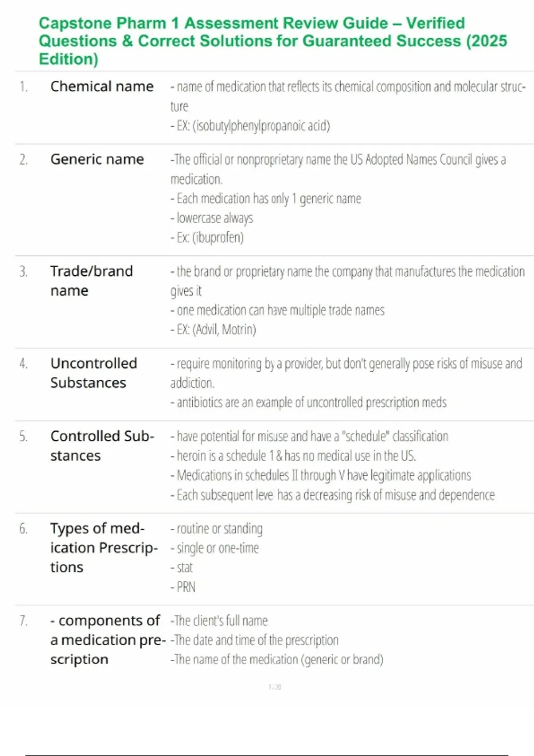Click the 'heroin is a schedule 1' line
The image size is (534, 756).
coord(294,456)
